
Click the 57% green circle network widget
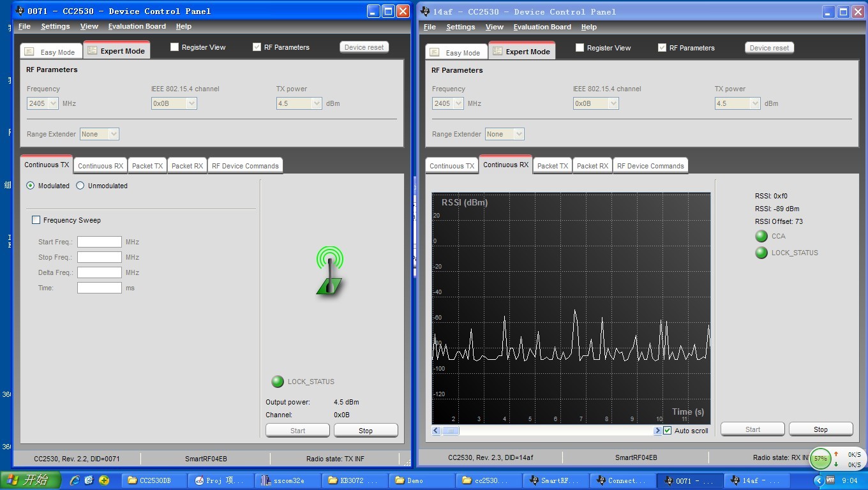coord(820,458)
